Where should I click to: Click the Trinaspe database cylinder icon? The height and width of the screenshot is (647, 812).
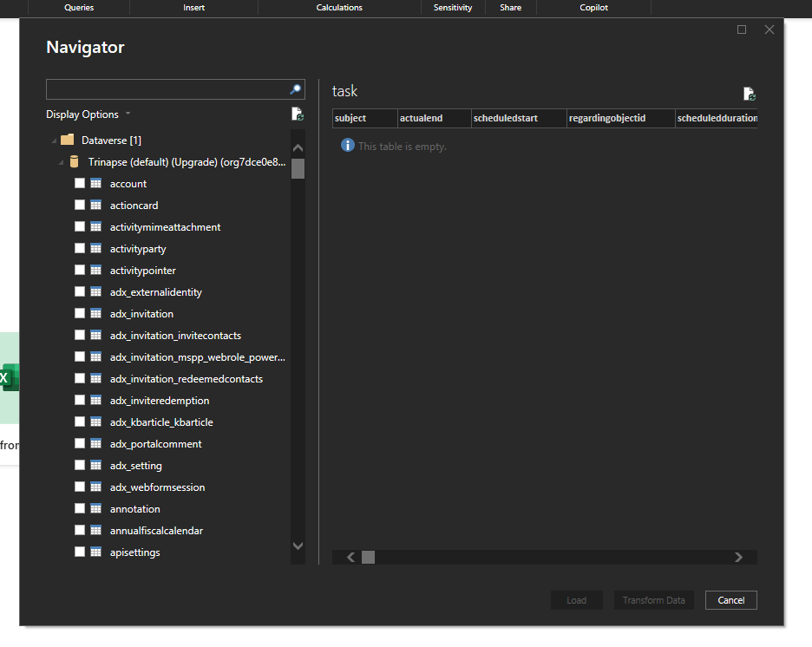click(x=74, y=161)
